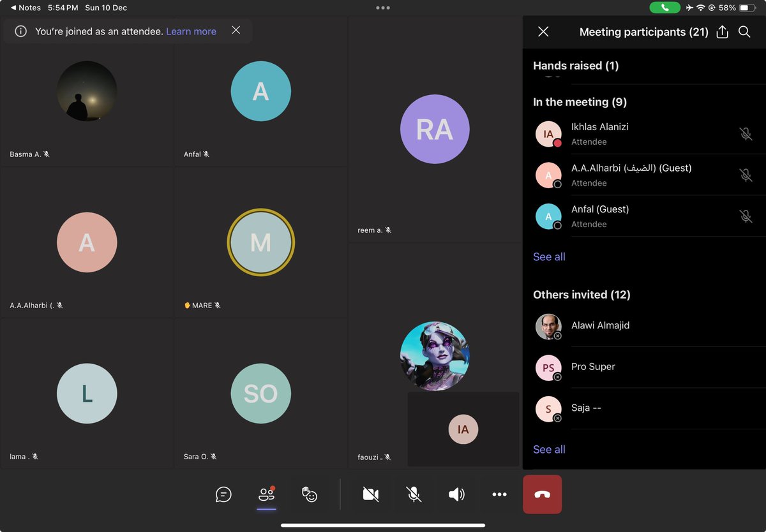See all others invited
This screenshot has width=766, height=532.
click(x=549, y=449)
